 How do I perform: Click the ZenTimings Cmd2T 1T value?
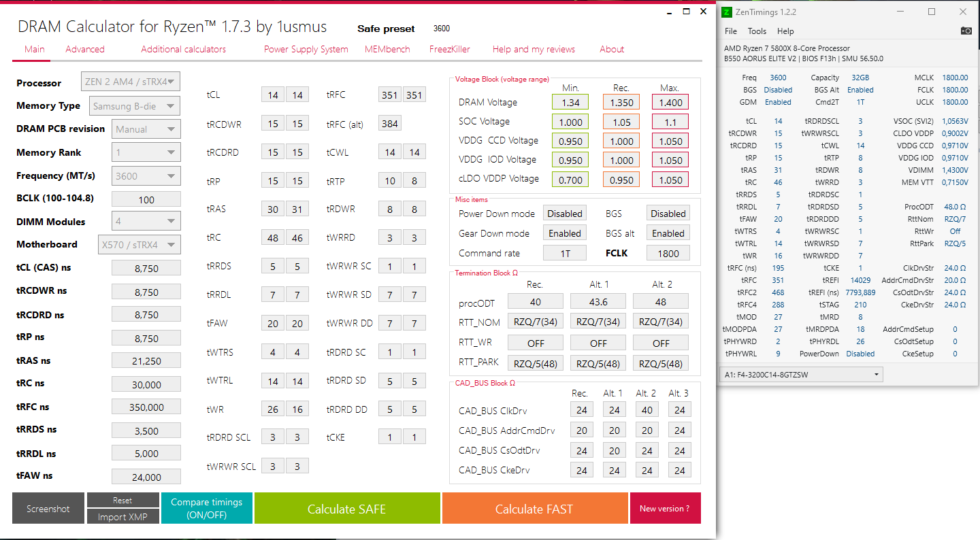click(x=860, y=102)
